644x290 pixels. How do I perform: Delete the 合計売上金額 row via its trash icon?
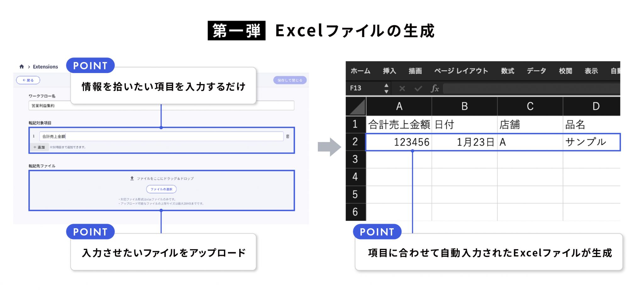pyautogui.click(x=288, y=136)
